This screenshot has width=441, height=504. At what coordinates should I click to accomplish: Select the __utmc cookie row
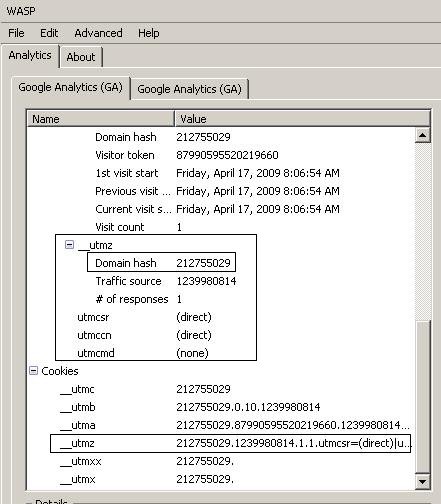pos(221,389)
